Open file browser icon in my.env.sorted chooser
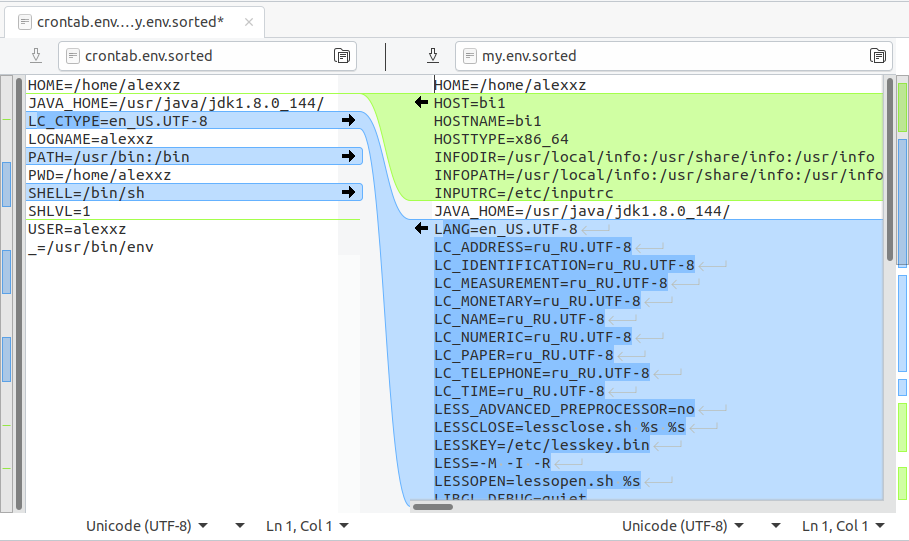Image resolution: width=909 pixels, height=541 pixels. tap(878, 56)
